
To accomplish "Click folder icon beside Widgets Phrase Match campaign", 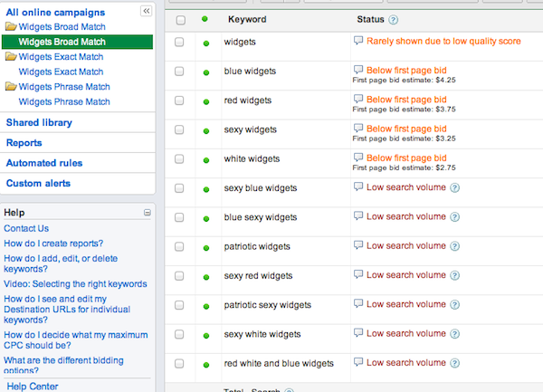I will 11,86.
